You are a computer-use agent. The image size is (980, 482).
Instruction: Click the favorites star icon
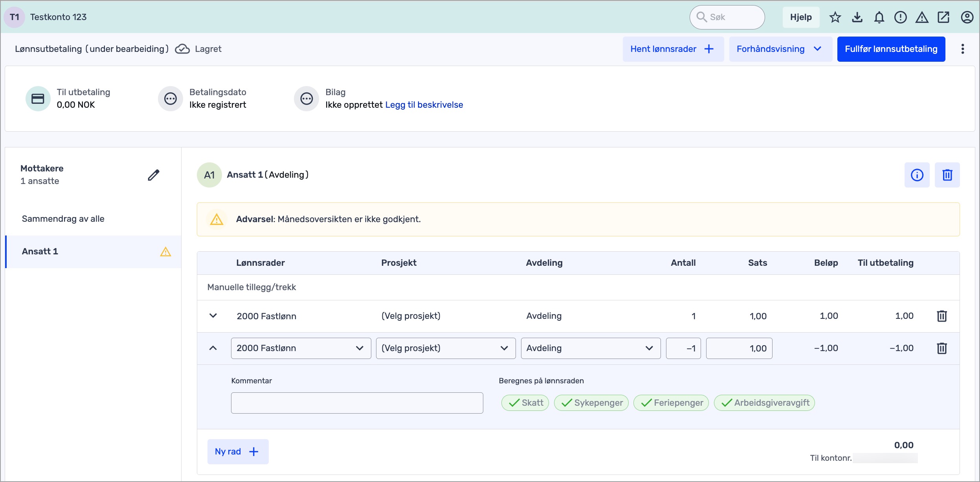835,17
